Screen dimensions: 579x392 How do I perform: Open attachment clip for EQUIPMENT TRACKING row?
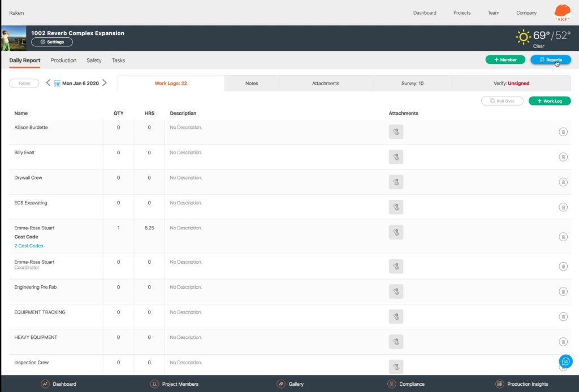[x=396, y=316]
